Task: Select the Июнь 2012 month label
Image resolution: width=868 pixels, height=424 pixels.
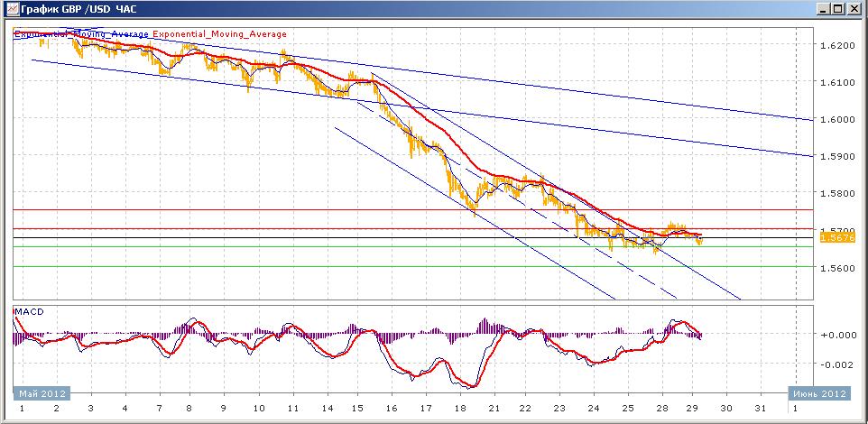Action: click(819, 393)
